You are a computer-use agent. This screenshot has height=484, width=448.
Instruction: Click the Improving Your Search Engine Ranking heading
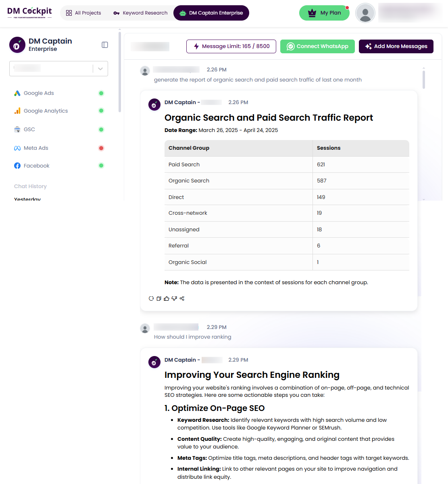pos(252,375)
